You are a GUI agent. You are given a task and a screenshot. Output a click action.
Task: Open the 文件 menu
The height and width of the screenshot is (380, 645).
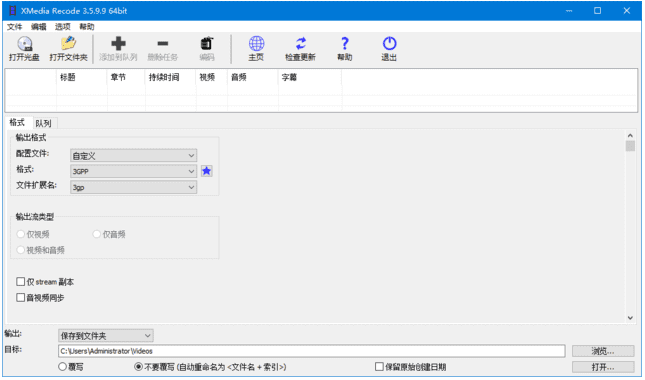click(x=14, y=27)
